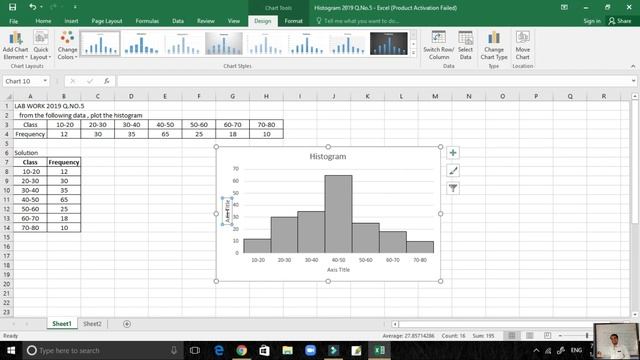
Task: Click cell with frequency 65 in row 4
Action: [x=165, y=134]
